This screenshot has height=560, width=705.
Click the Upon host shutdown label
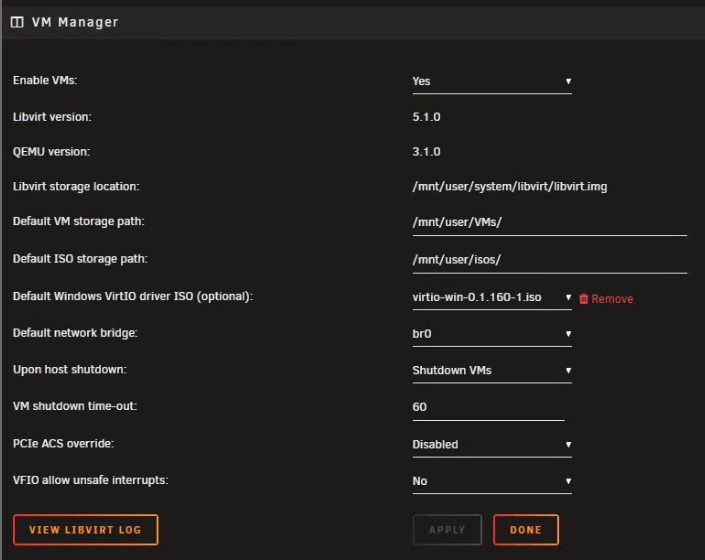coord(70,369)
